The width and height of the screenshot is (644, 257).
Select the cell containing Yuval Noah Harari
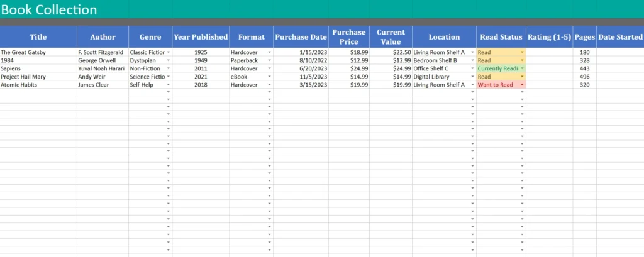(x=102, y=68)
